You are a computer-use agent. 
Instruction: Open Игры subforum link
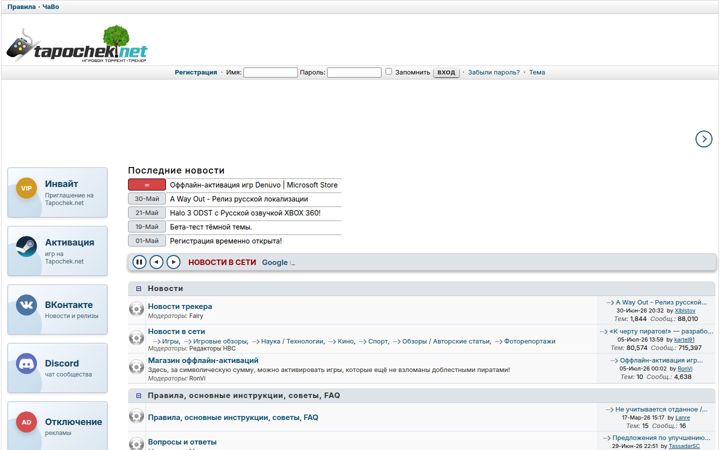pyautogui.click(x=170, y=341)
